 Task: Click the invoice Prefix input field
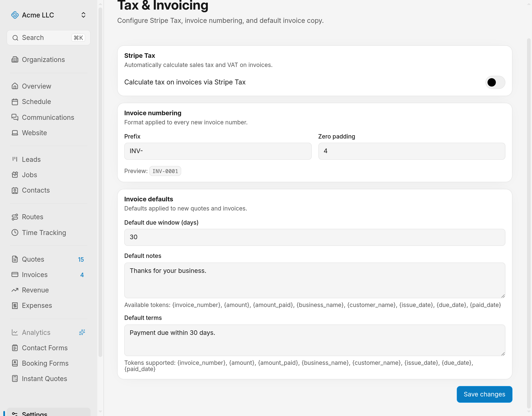coord(218,151)
